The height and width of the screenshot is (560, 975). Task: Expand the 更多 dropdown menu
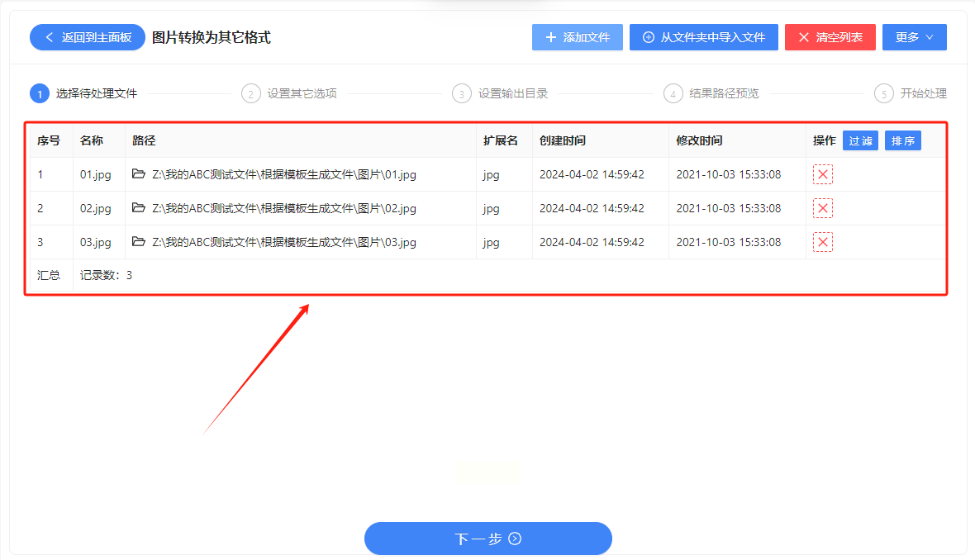[x=914, y=37]
